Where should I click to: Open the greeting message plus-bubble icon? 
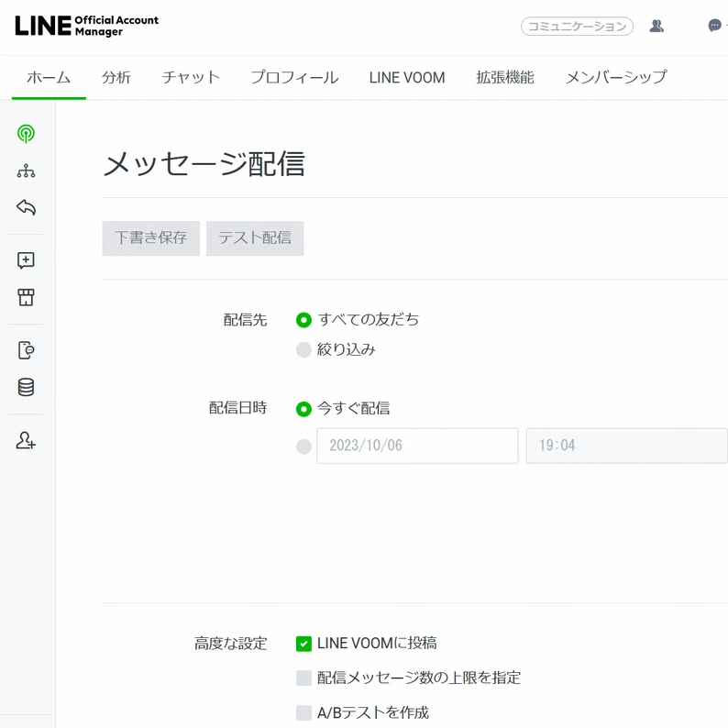(26, 260)
